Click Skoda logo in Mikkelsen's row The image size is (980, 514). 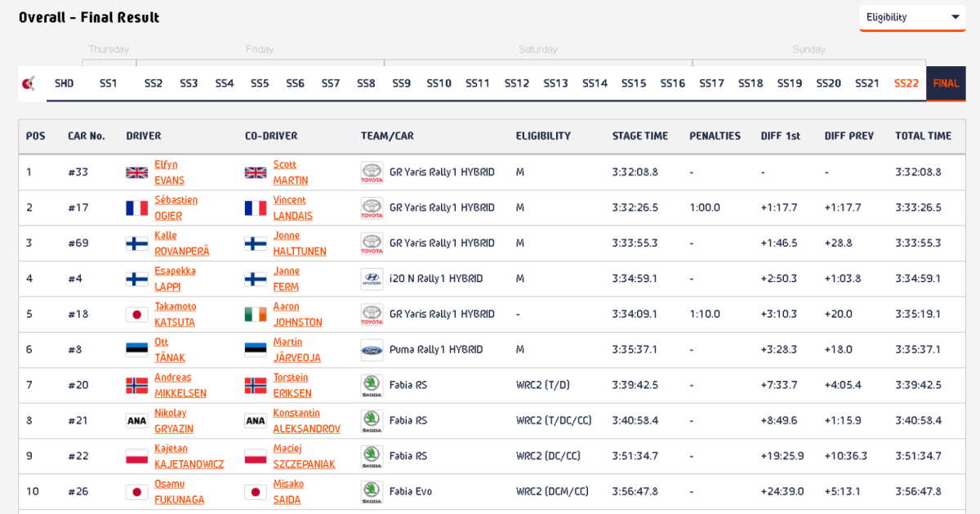click(372, 385)
